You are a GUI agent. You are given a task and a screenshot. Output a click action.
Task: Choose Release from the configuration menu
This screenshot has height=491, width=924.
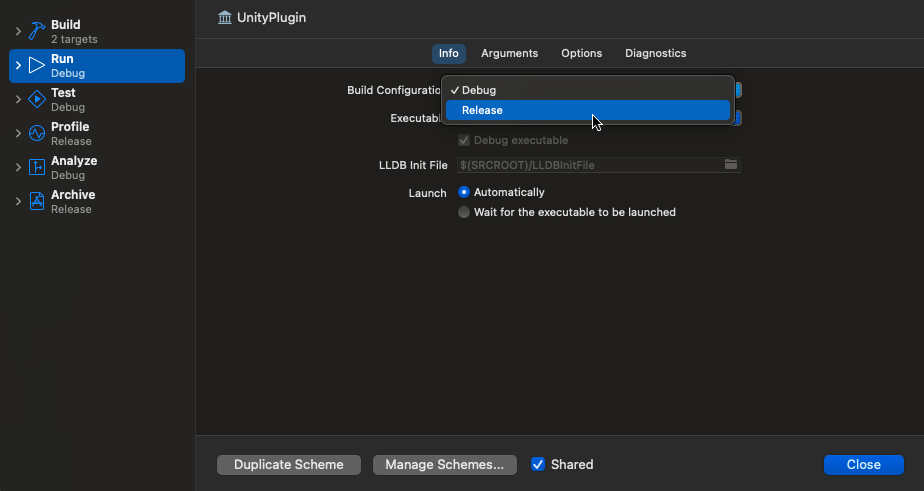point(588,110)
